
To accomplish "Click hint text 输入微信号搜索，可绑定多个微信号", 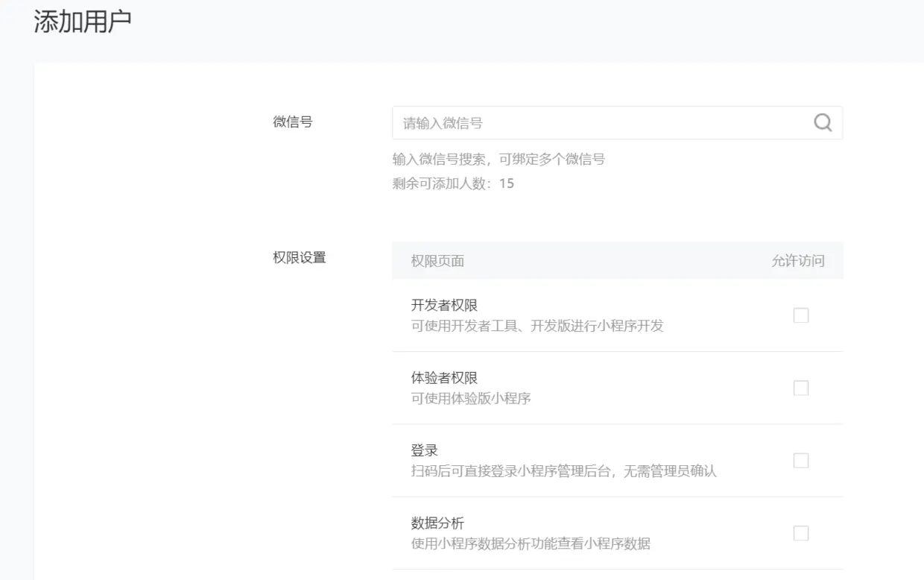I will (x=499, y=159).
